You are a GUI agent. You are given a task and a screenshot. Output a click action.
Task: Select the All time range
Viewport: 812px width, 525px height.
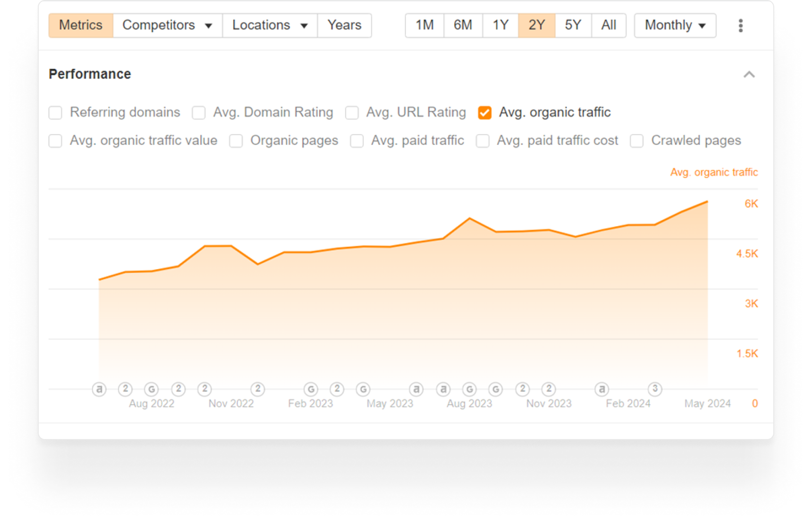609,25
